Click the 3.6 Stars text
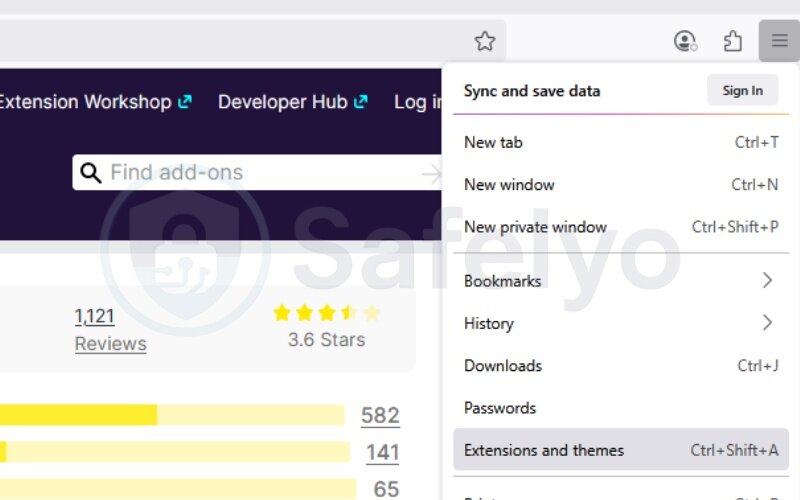The height and width of the screenshot is (500, 800). (327, 340)
